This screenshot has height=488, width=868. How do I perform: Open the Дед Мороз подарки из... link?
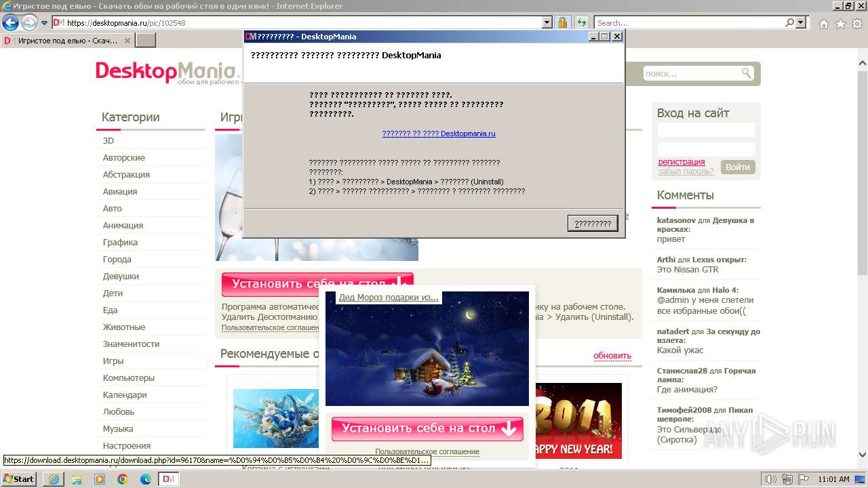(x=389, y=297)
